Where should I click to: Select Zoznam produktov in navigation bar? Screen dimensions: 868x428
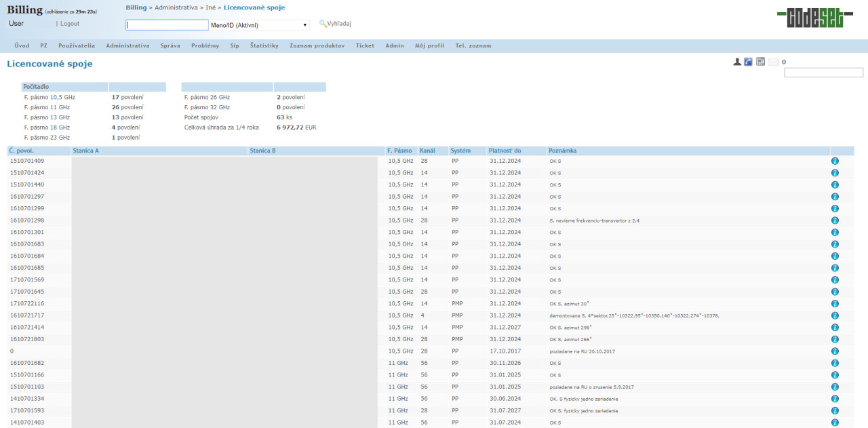[x=317, y=45]
